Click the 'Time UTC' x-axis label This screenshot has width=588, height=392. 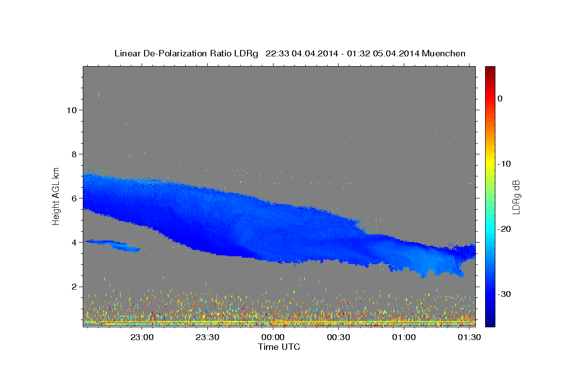tap(279, 347)
